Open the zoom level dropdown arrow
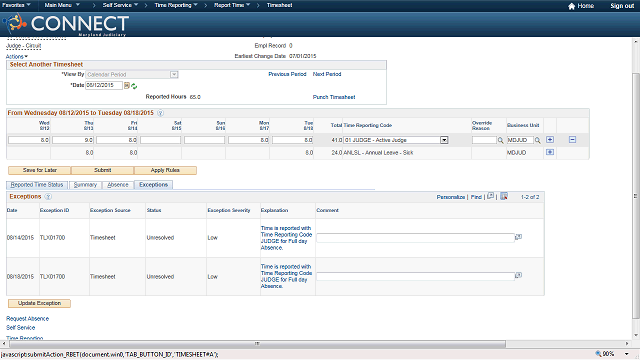The image size is (640, 360). [x=627, y=354]
